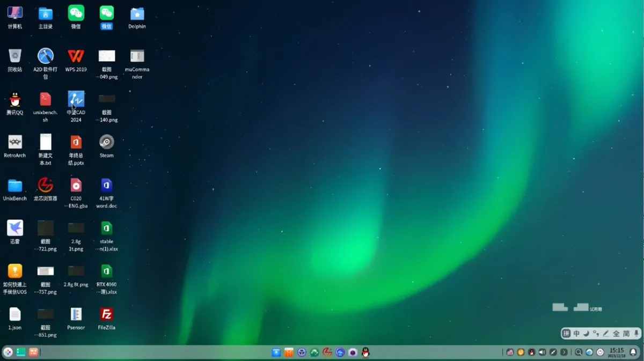This screenshot has height=361, width=644.
Task: Open the launcher menu in the taskbar
Action: tap(8, 352)
